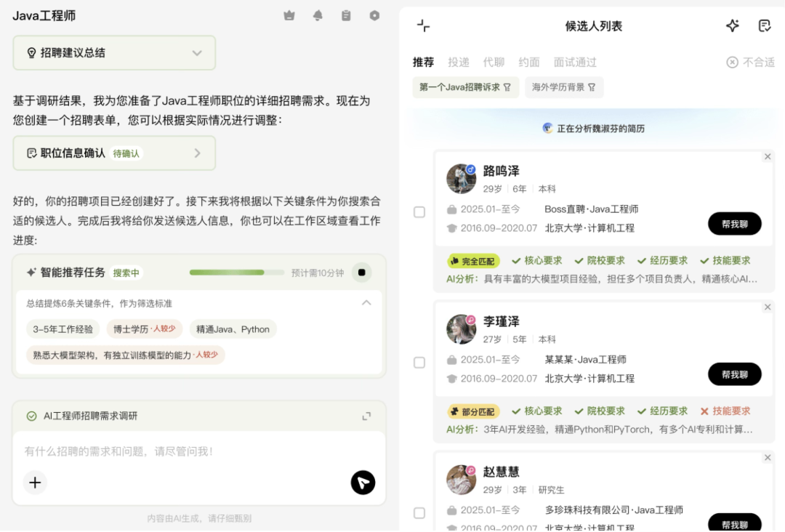785x532 pixels.
Task: Click the red 技能要求 mismatch for 李瑾泽
Action: [725, 411]
